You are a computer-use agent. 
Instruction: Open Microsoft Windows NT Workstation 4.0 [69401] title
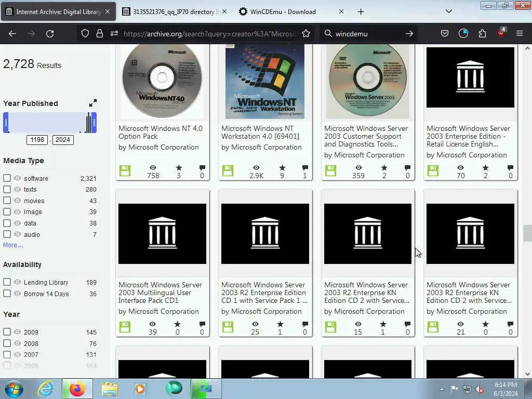[260, 132]
